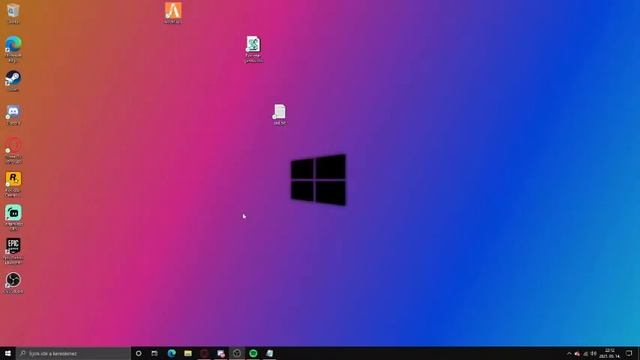Open Cortana from the taskbar
The height and width of the screenshot is (360, 640).
pyautogui.click(x=138, y=353)
